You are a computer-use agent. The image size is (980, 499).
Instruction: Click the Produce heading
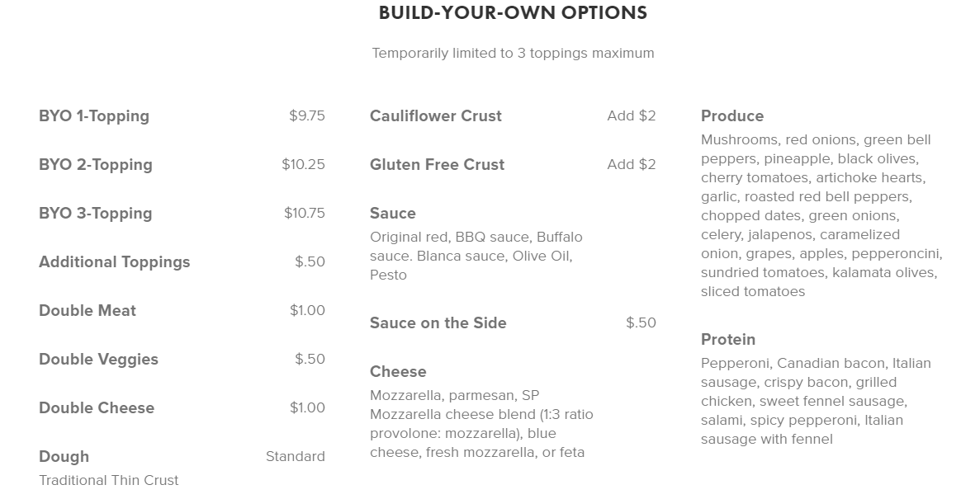click(732, 116)
